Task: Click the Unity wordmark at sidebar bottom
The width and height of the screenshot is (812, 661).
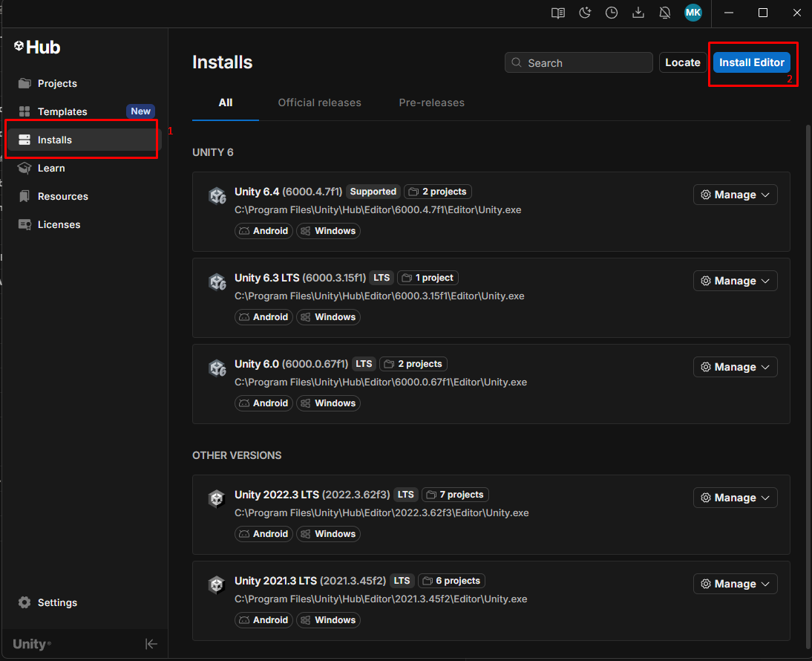Action: (x=32, y=644)
